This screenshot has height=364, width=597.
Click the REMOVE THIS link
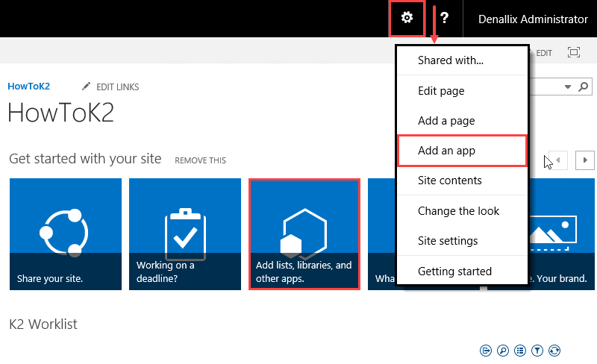pyautogui.click(x=200, y=160)
